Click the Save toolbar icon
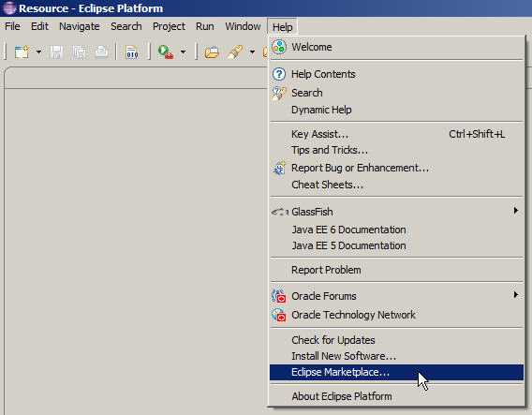The image size is (532, 415). coord(56,52)
